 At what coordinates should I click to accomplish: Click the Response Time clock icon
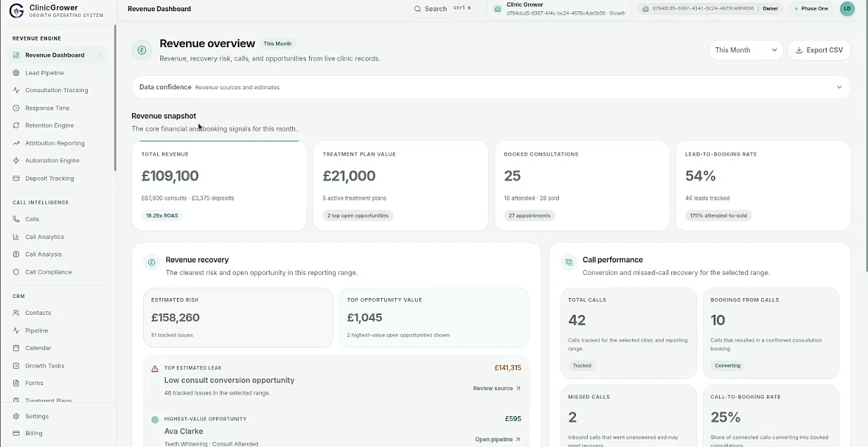17,108
